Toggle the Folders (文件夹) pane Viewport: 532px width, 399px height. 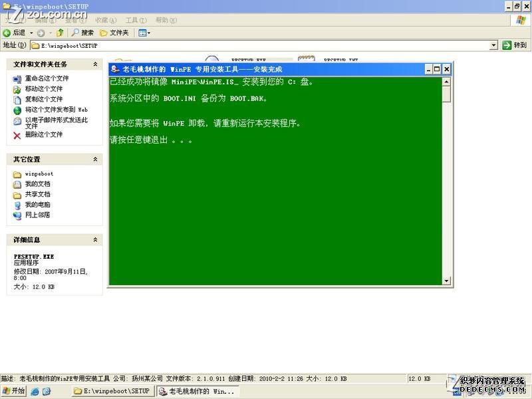[x=114, y=33]
